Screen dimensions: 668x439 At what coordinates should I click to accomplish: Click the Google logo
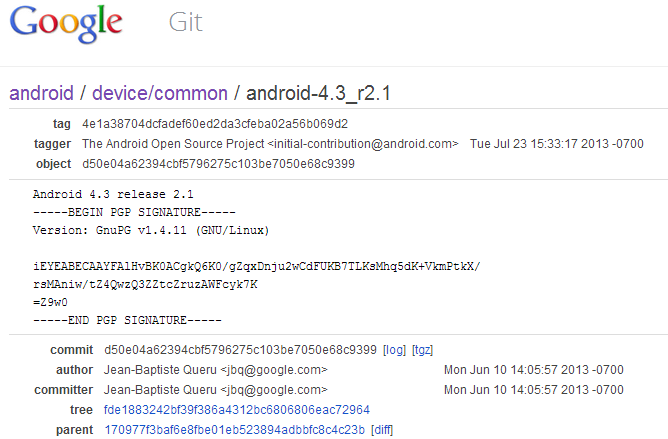[x=66, y=23]
